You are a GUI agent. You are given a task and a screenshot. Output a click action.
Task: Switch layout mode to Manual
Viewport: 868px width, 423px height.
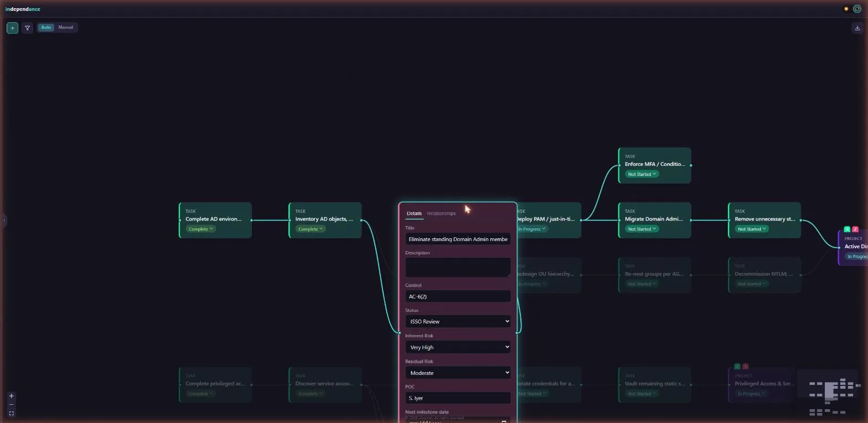66,27
